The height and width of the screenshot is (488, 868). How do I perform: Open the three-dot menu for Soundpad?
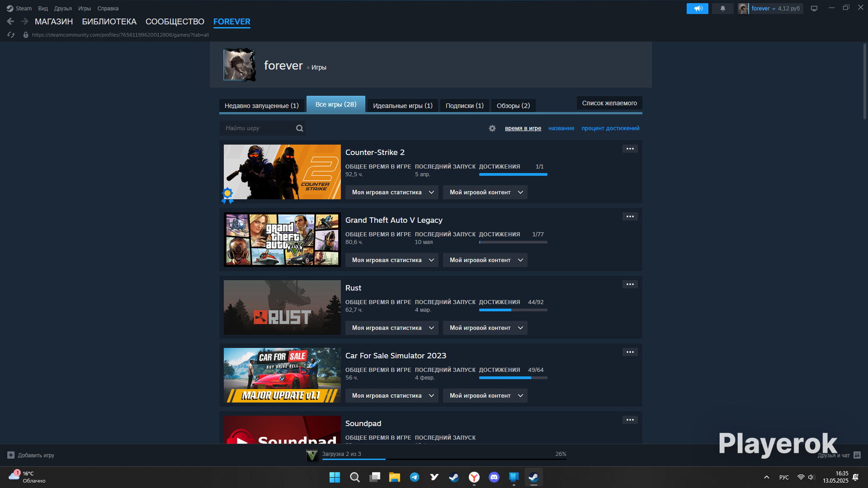630,420
